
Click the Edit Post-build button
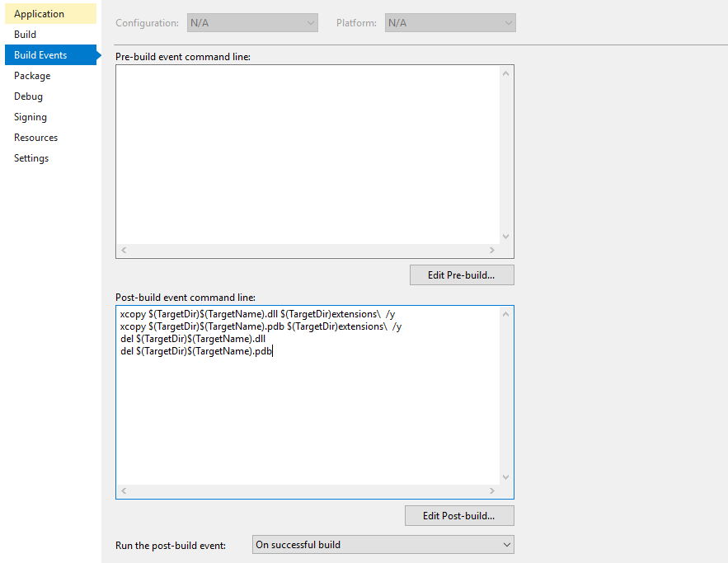[x=459, y=516]
